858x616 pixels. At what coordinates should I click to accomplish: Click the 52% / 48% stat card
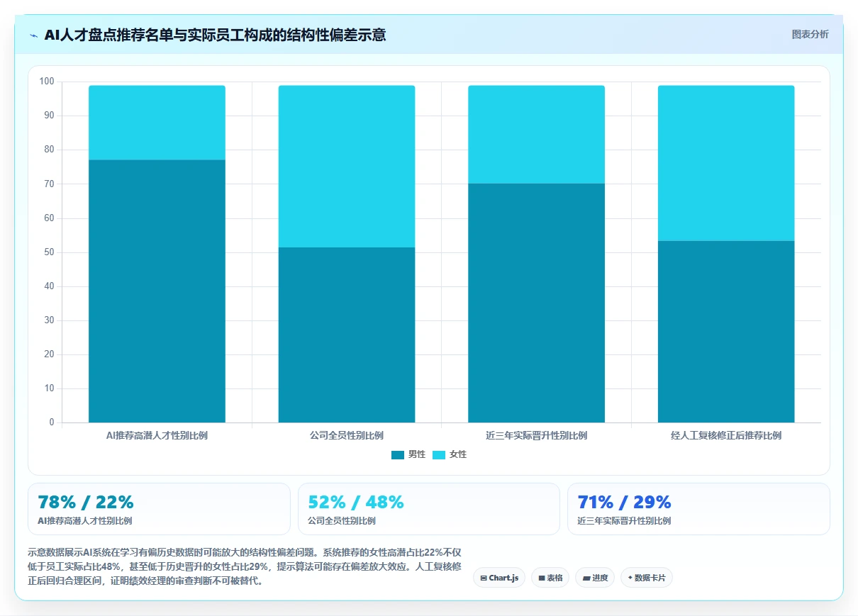[x=429, y=509]
